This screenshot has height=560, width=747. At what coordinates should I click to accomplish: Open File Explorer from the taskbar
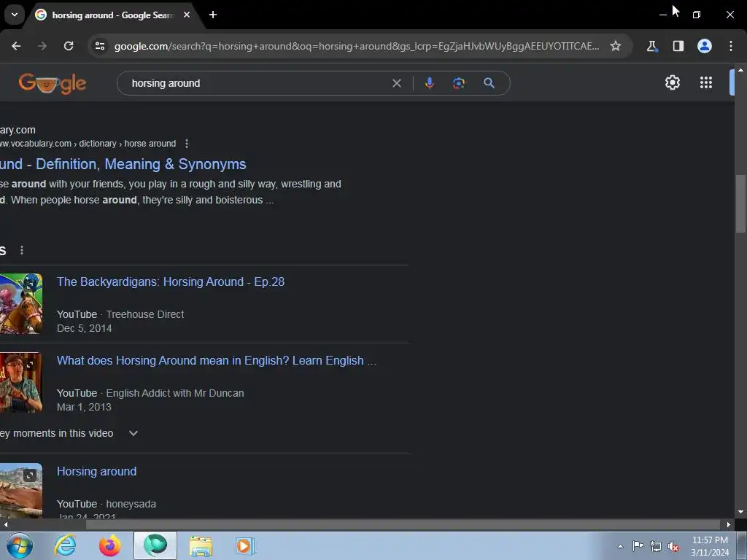click(201, 545)
